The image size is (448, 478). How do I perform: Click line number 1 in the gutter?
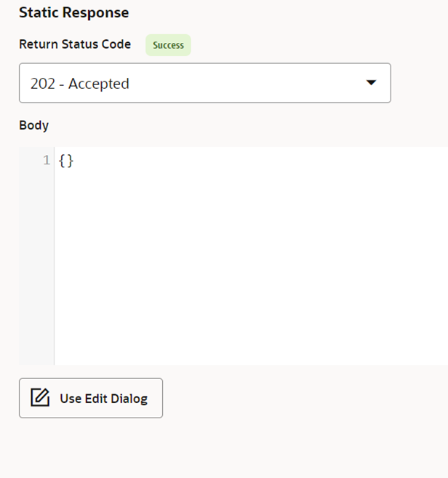(47, 160)
